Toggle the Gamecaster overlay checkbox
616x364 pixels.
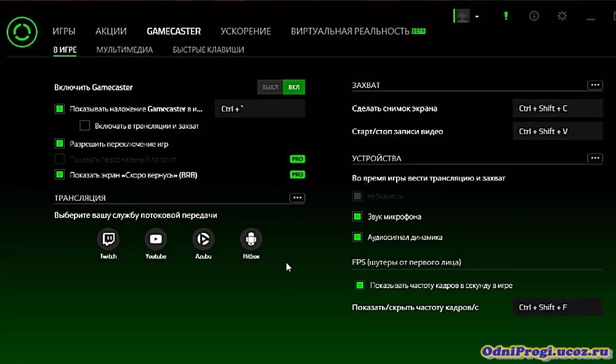click(59, 109)
